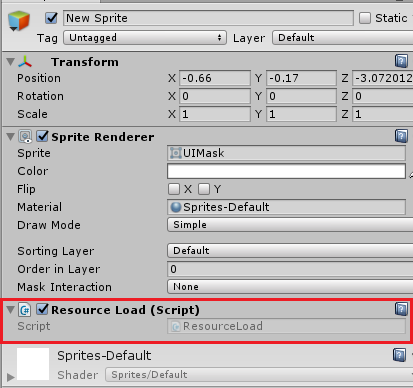Toggle the GameObject active checkbox
Image resolution: width=413 pixels, height=388 pixels.
[x=51, y=18]
